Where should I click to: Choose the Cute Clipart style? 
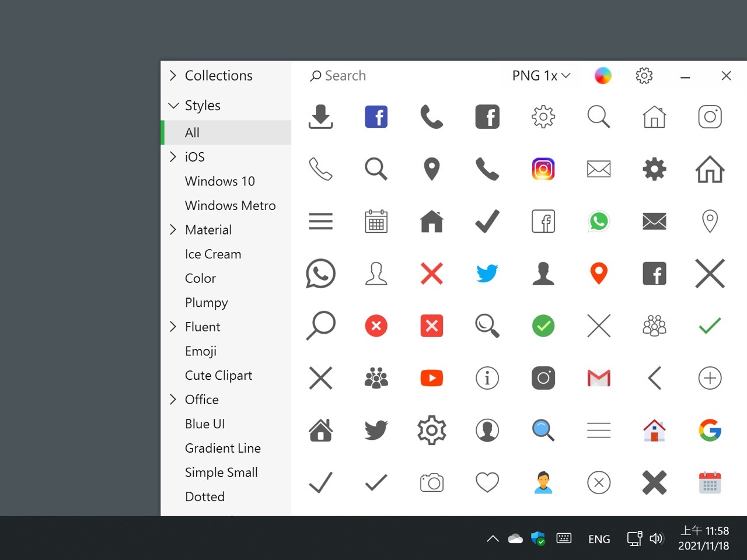coord(219,376)
